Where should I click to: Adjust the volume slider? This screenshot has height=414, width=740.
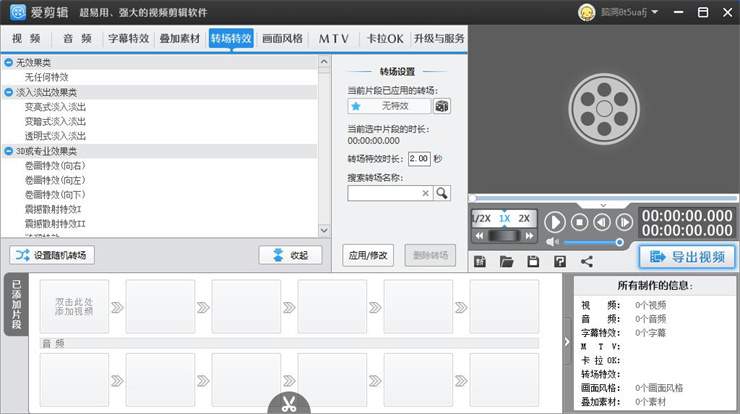tap(593, 242)
